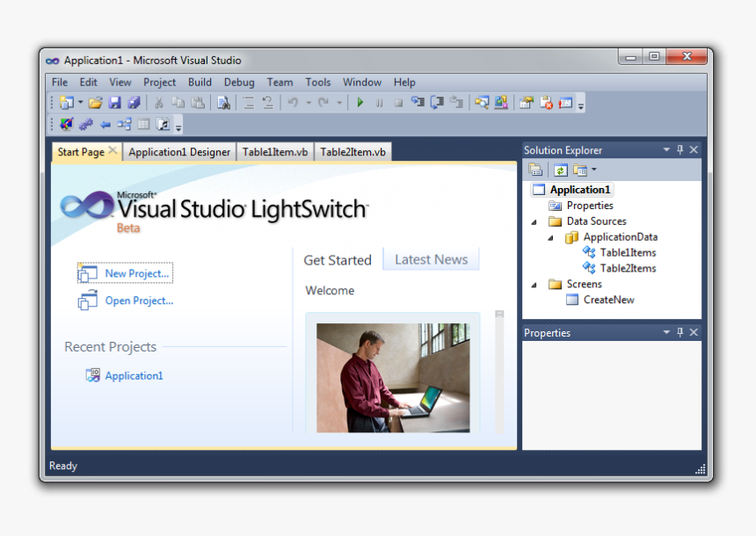Switch to the Latest News tab
Image resolution: width=756 pixels, height=536 pixels.
(x=431, y=260)
